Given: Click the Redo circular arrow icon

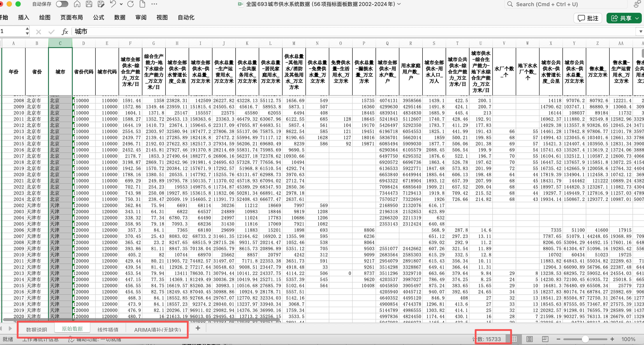Looking at the screenshot, I should click(x=130, y=4).
